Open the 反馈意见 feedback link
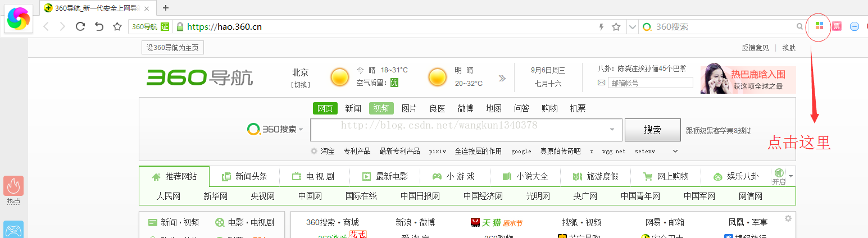 click(x=755, y=48)
